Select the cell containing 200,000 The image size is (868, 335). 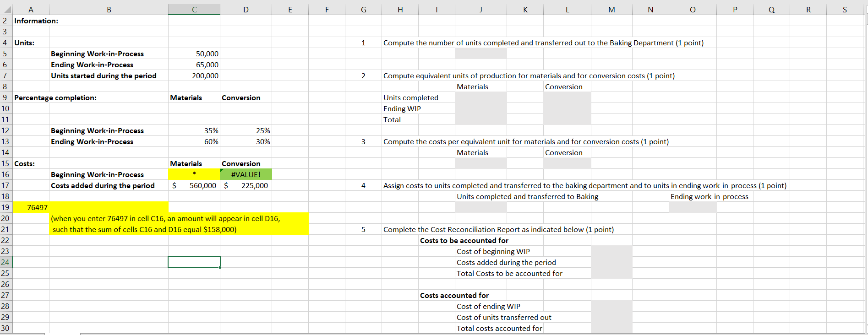coord(194,76)
